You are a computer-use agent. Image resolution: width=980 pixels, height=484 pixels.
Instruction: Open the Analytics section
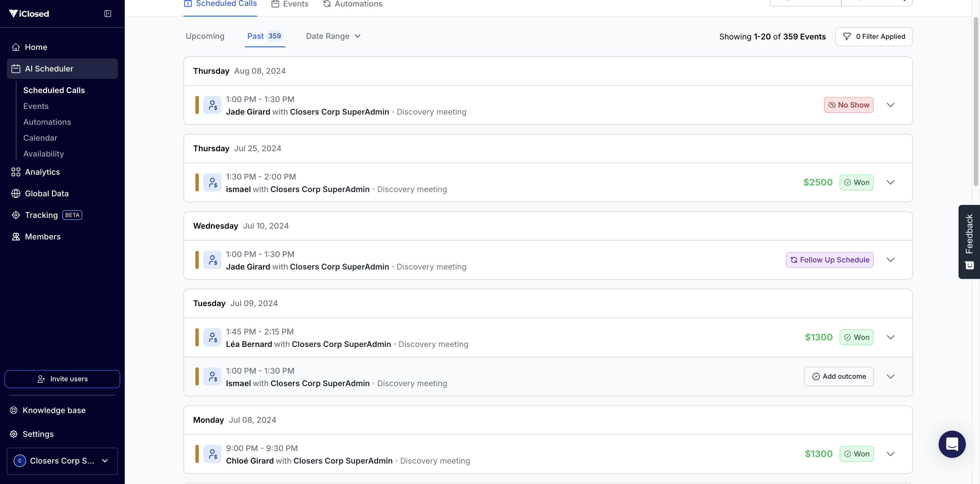click(x=42, y=172)
